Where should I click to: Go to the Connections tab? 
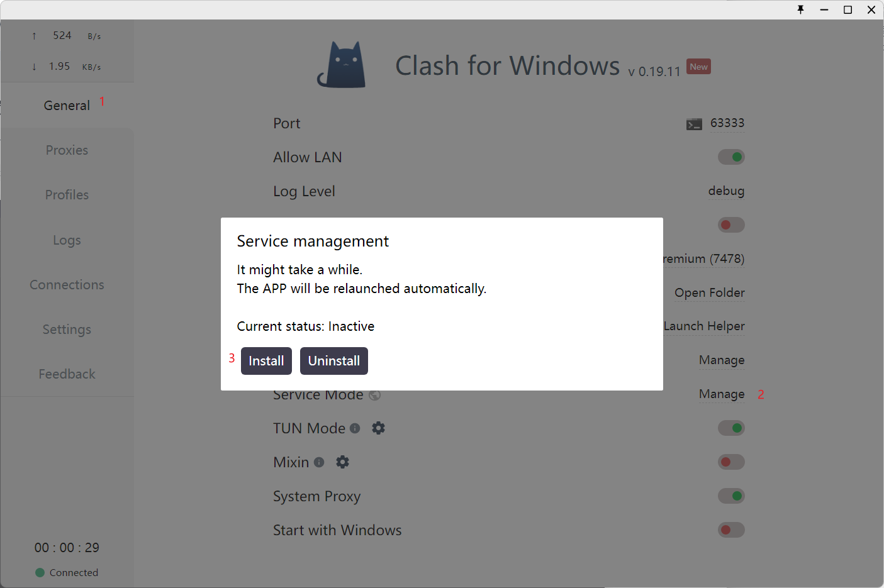[x=67, y=285]
